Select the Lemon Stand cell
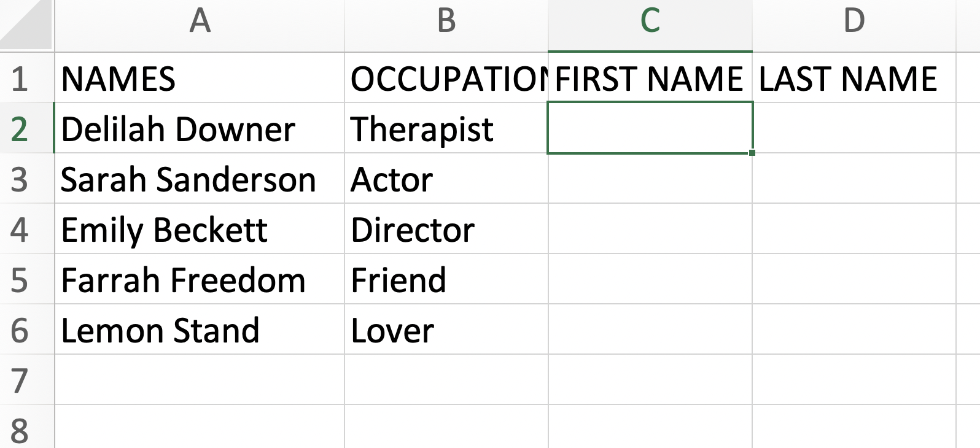This screenshot has height=448, width=980. (x=200, y=330)
